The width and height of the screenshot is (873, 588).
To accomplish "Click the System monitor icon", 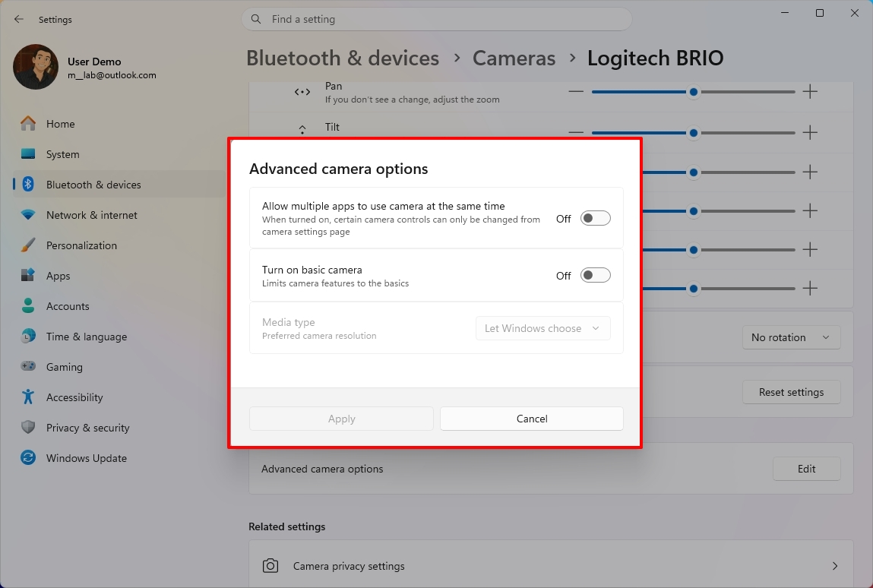I will (x=28, y=153).
